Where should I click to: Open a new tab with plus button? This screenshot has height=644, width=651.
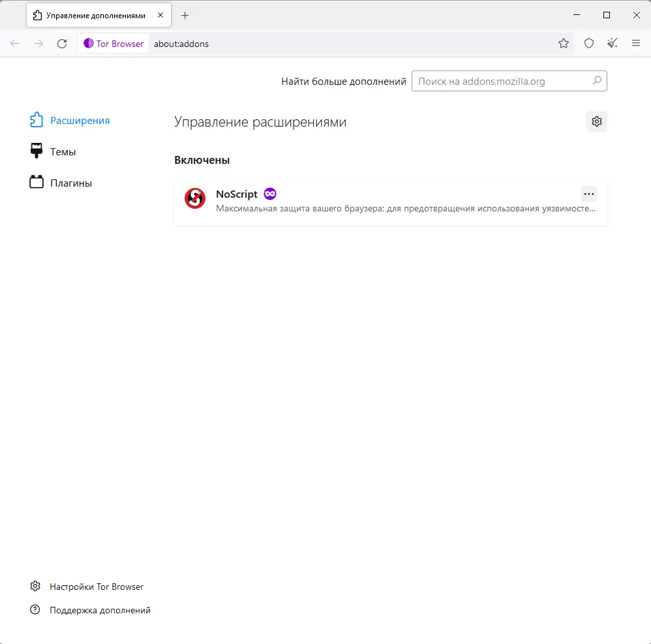point(185,16)
